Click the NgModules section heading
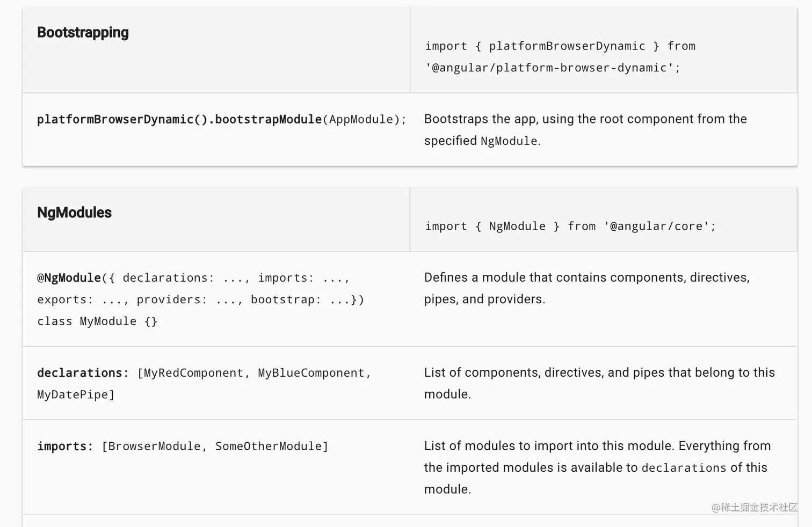This screenshot has height=527, width=812. (x=74, y=213)
